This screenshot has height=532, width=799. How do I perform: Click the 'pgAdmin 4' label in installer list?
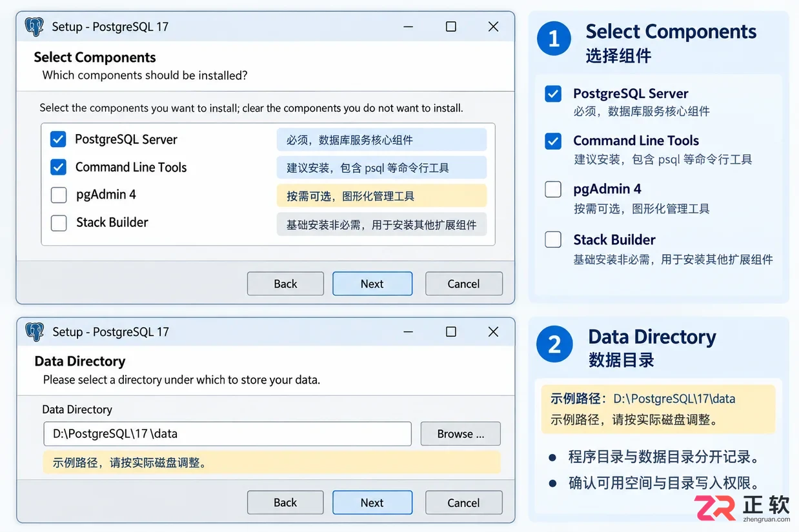106,195
